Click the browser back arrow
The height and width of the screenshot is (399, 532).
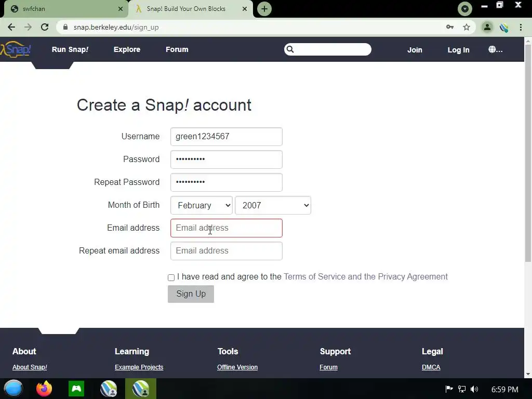coord(11,27)
